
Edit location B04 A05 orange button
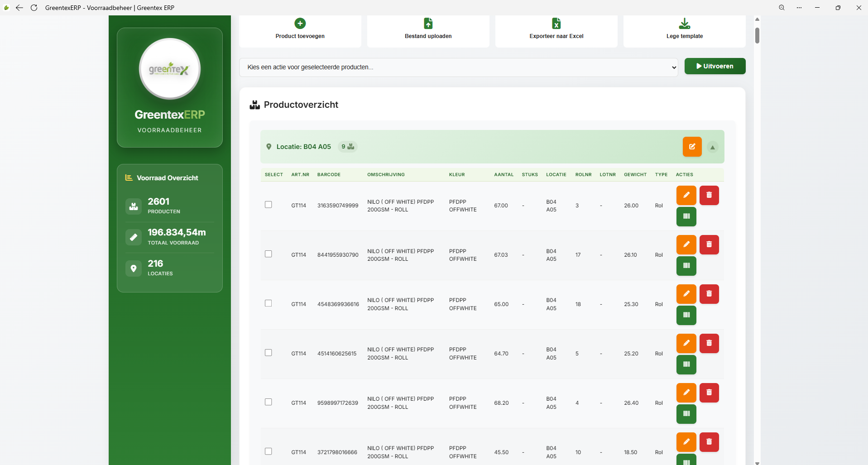pos(692,147)
